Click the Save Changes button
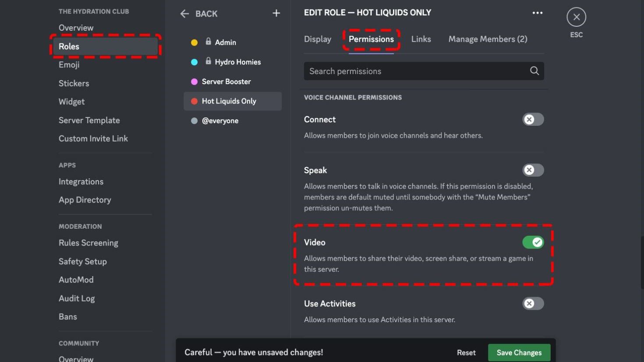This screenshot has width=644, height=362. pos(519,352)
